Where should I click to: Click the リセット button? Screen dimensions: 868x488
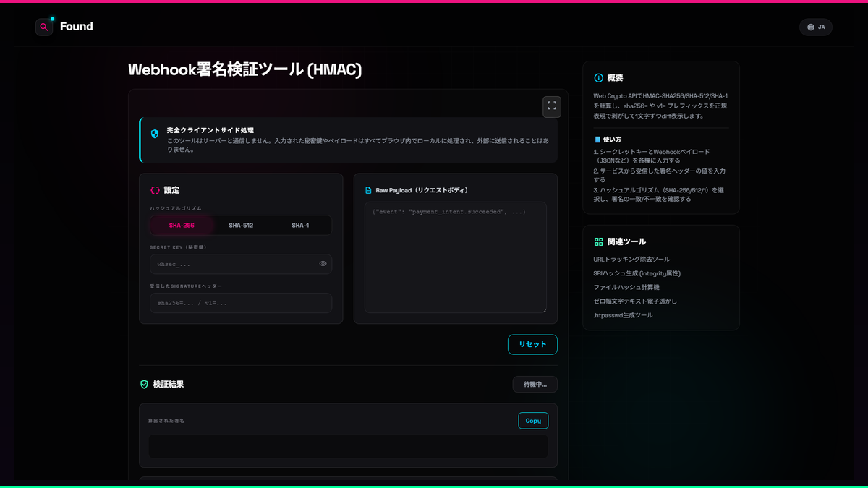(532, 344)
